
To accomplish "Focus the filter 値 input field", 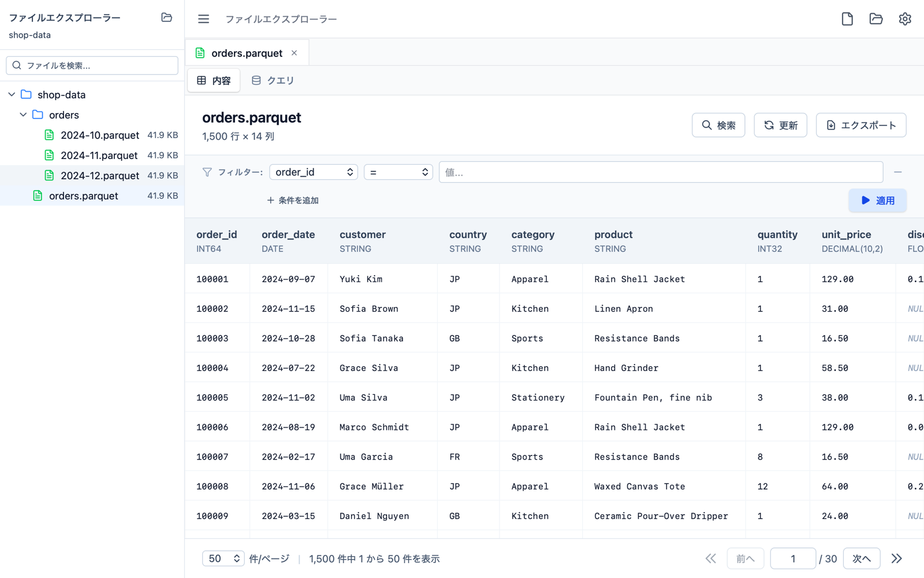I will pyautogui.click(x=661, y=172).
